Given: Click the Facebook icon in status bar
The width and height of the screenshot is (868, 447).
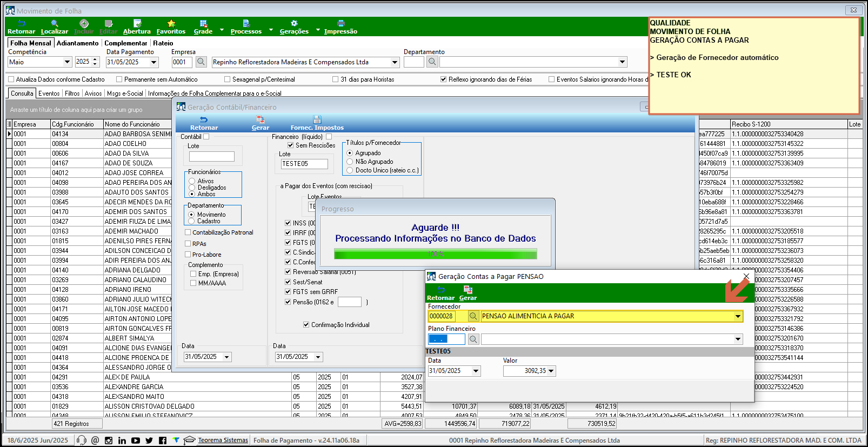Looking at the screenshot, I should click(x=163, y=441).
